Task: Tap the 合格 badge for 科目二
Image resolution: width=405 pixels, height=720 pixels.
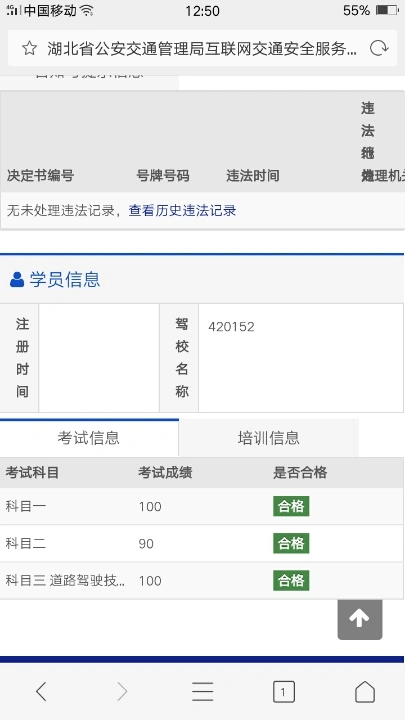Action: pos(291,543)
